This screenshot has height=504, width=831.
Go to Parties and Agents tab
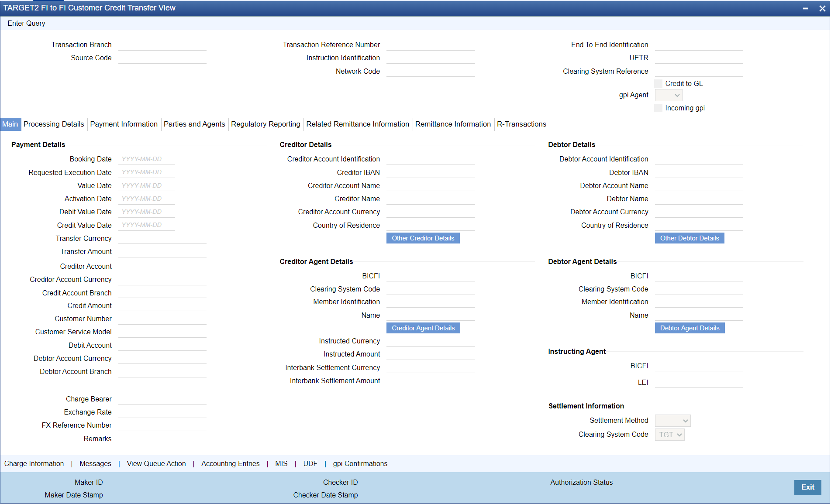click(194, 124)
